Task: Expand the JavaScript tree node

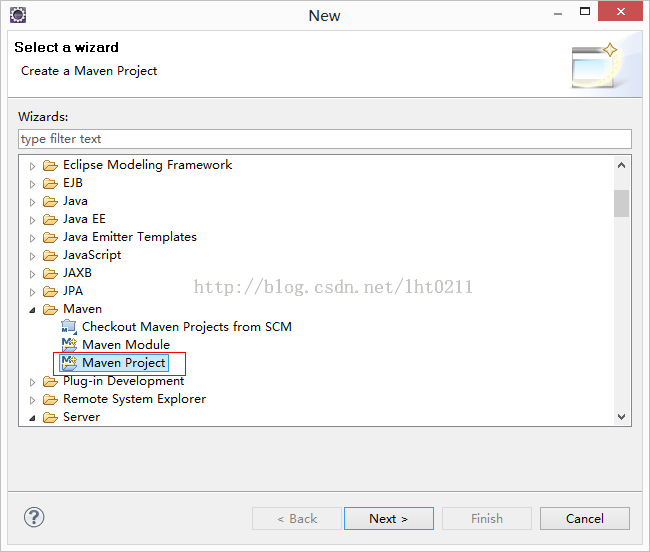Action: tap(32, 257)
